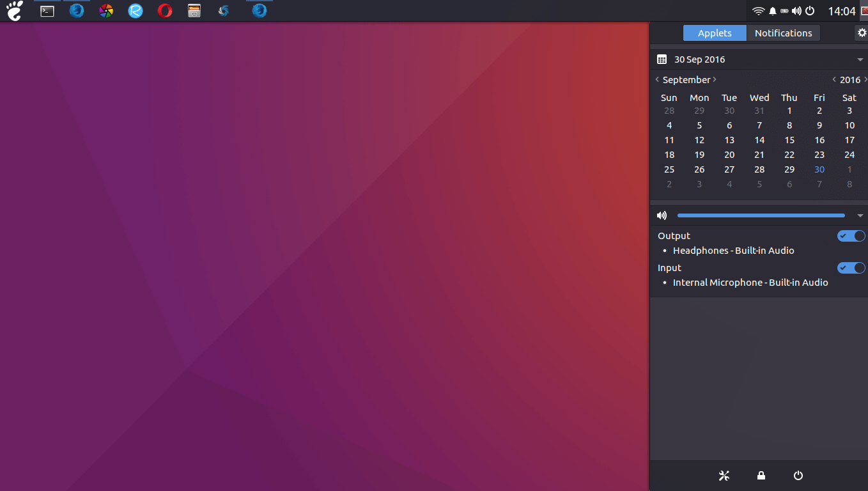Toggle the Output audio switch

click(851, 236)
